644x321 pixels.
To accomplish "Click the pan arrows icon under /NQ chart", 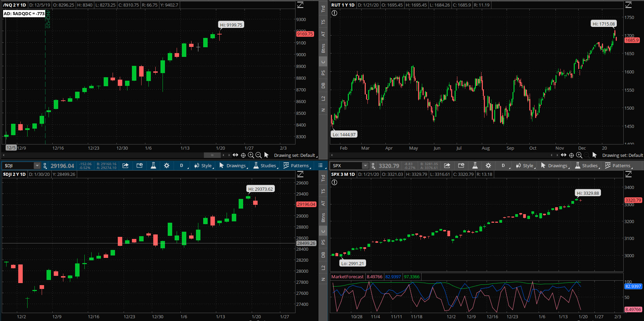I will point(236,155).
